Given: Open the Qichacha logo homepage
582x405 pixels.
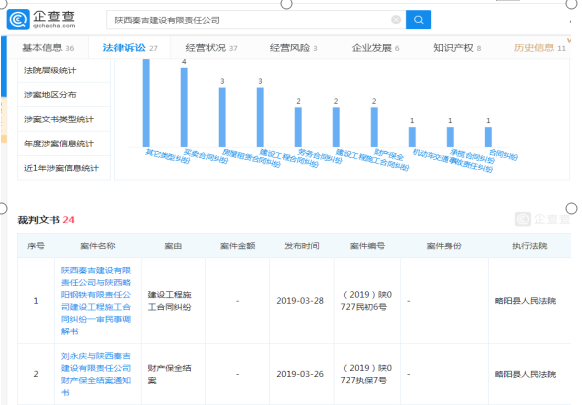Looking at the screenshot, I should [x=41, y=19].
